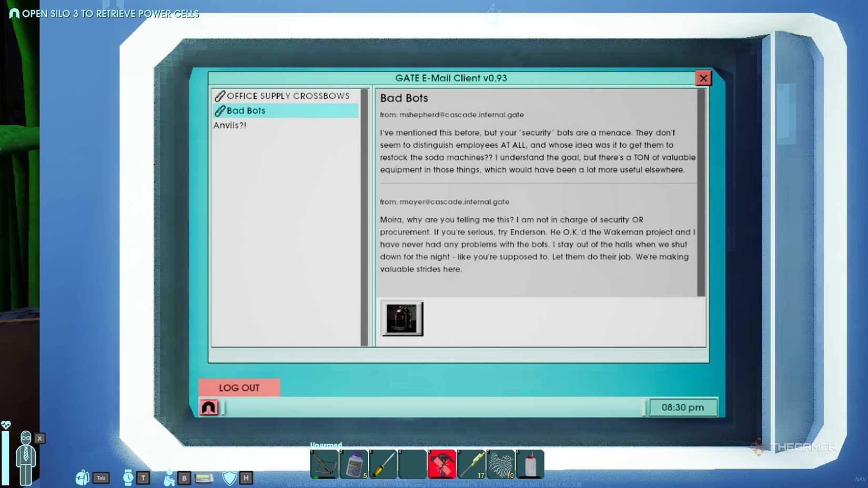Viewport: 868px width, 488px height.
Task: Click the GATE logo start button
Action: point(209,408)
